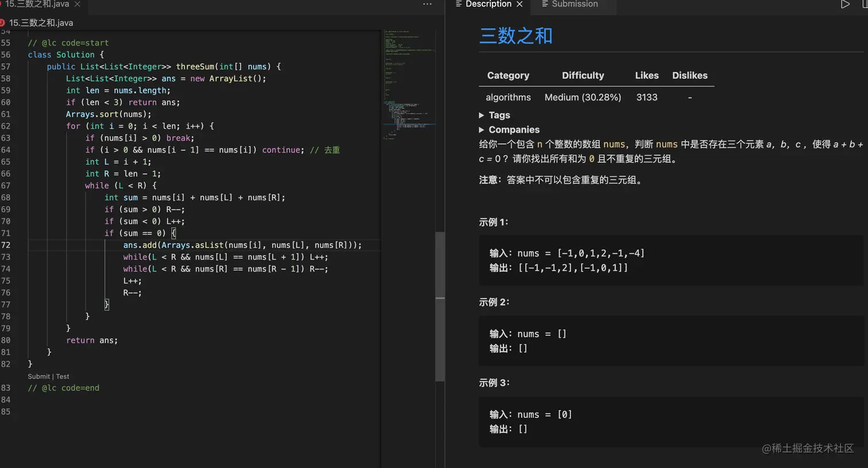Click the 'int sum = nums[i] + nums[L] + nums[R];' line

point(195,198)
